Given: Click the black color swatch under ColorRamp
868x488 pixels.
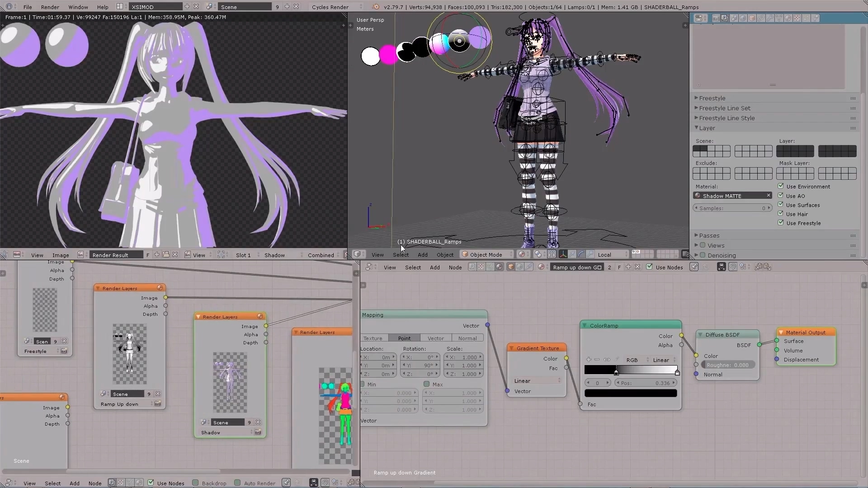Looking at the screenshot, I should click(x=631, y=393).
